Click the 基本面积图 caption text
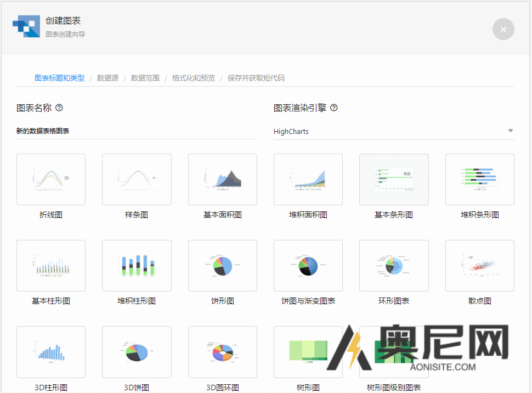This screenshot has height=393, width=532. pyautogui.click(x=223, y=215)
